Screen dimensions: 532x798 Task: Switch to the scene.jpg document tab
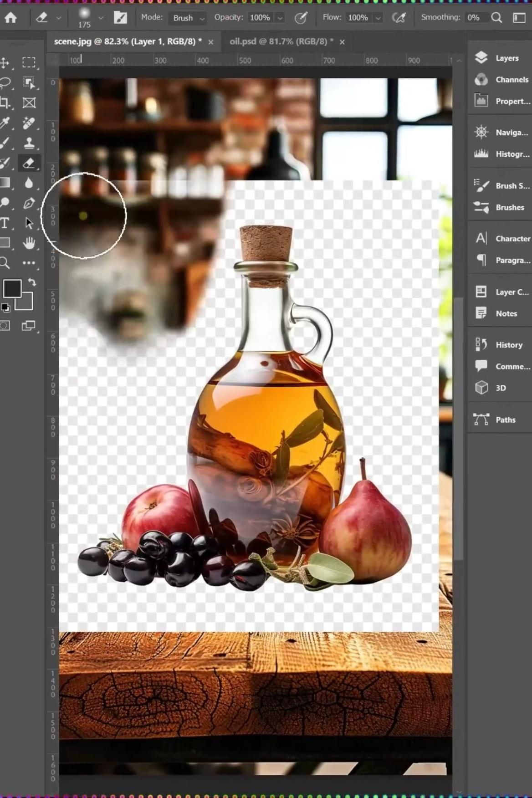[128, 41]
